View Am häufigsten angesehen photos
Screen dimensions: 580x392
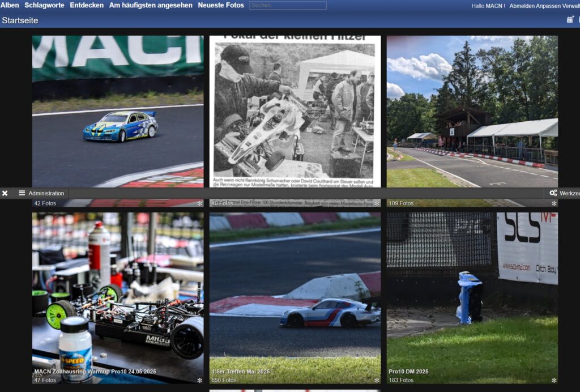[x=151, y=5]
